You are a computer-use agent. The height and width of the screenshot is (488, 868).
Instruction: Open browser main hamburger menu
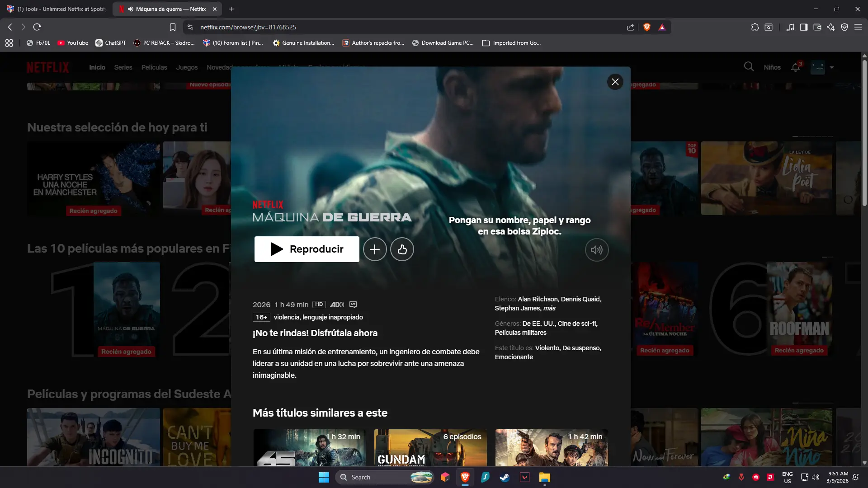coord(858,27)
